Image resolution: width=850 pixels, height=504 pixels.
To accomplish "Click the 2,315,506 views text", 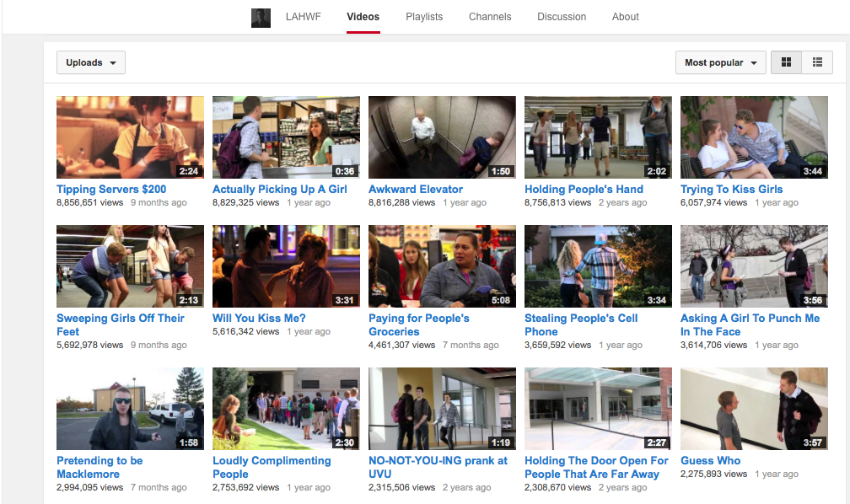I will 402,488.
